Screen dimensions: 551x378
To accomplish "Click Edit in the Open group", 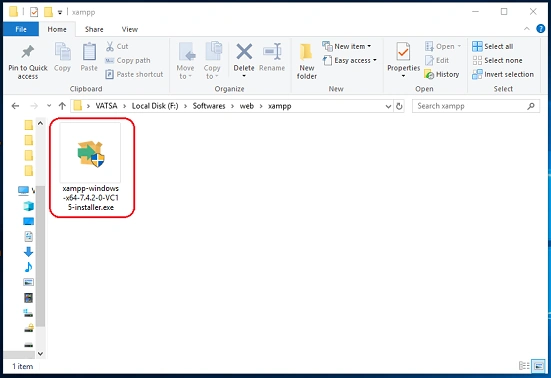I will point(437,60).
